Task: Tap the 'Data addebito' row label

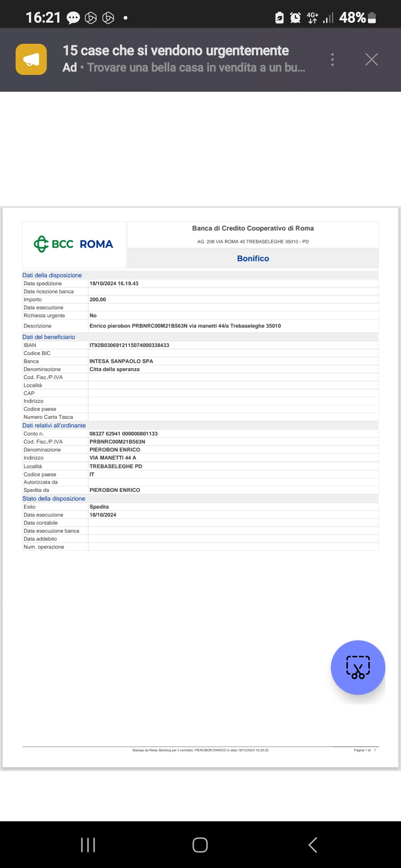Action: click(x=40, y=539)
